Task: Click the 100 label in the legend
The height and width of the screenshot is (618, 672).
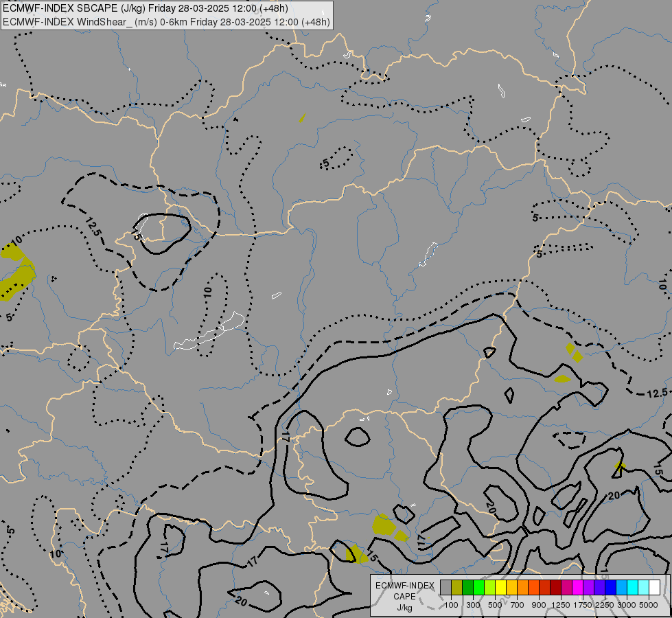Action: [451, 605]
